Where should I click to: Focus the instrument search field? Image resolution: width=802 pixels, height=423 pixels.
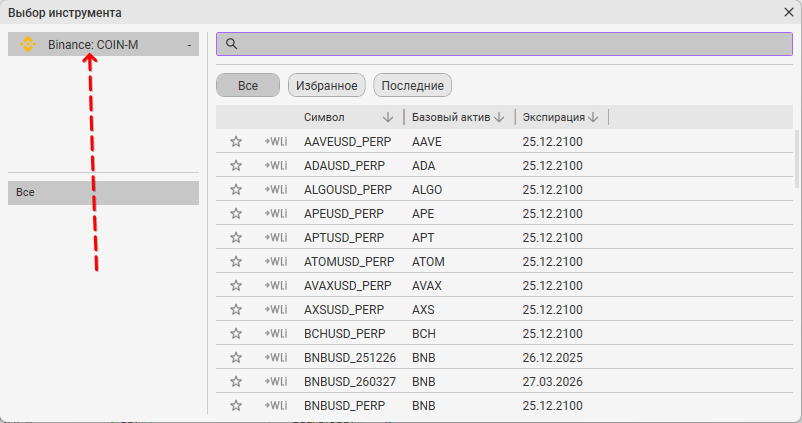504,44
